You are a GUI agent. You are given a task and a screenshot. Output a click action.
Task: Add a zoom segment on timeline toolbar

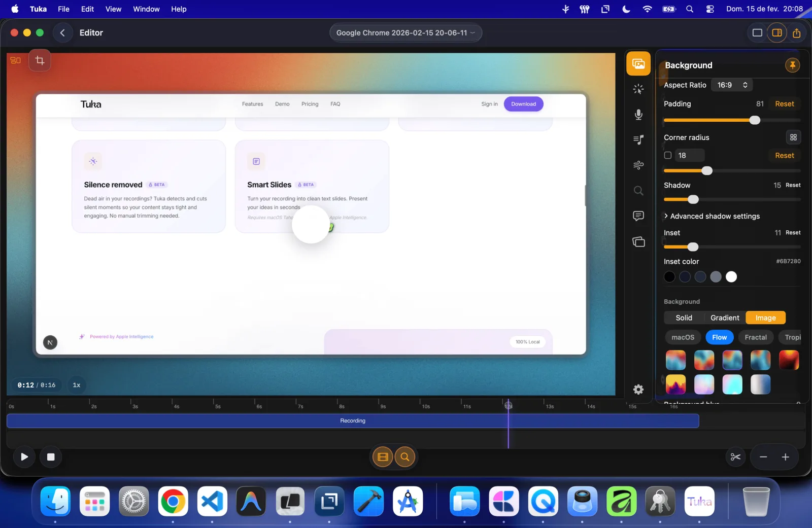[x=405, y=457]
